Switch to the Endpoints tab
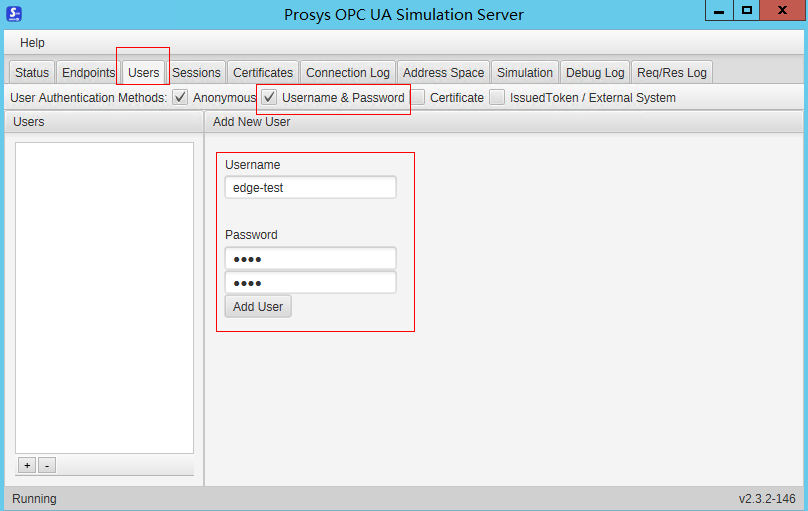This screenshot has width=808, height=511. coord(88,73)
